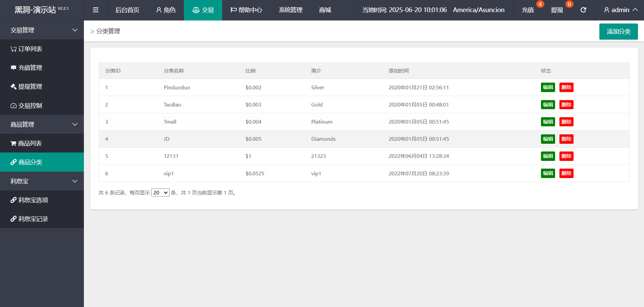Click the Pinduoduo category name cell
This screenshot has width=644, height=307.
(177, 88)
